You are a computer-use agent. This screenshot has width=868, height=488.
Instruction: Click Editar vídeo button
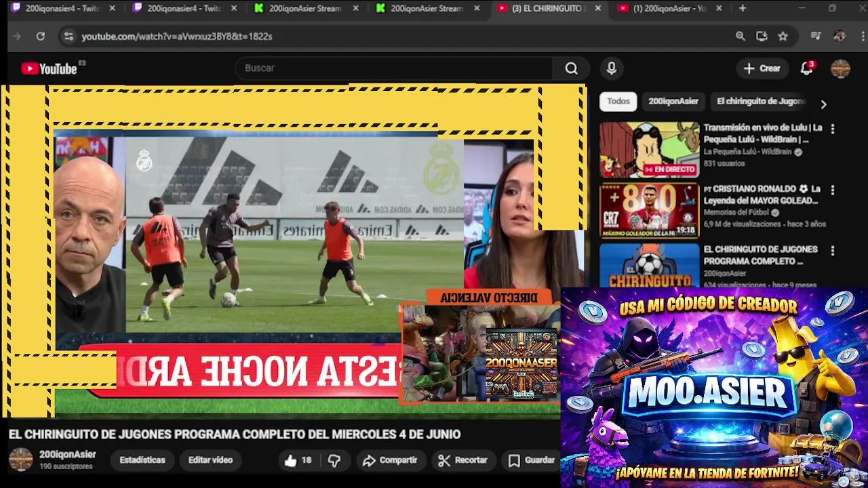click(x=210, y=460)
